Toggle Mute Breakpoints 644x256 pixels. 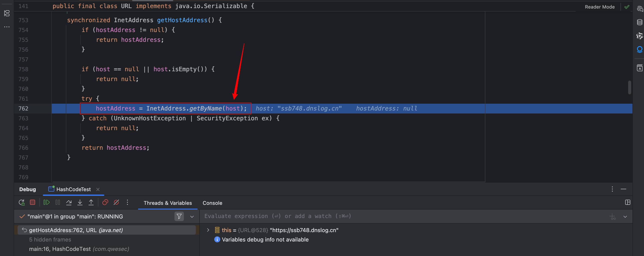tap(116, 202)
